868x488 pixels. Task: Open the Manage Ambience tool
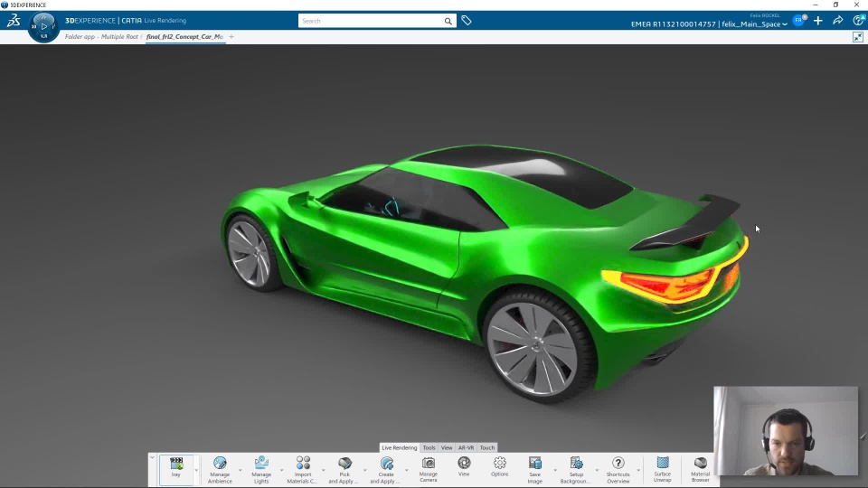point(220,469)
